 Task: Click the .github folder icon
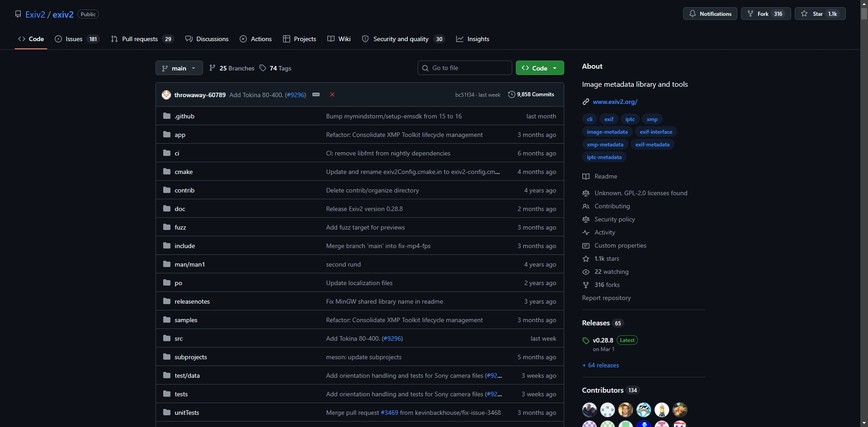167,116
